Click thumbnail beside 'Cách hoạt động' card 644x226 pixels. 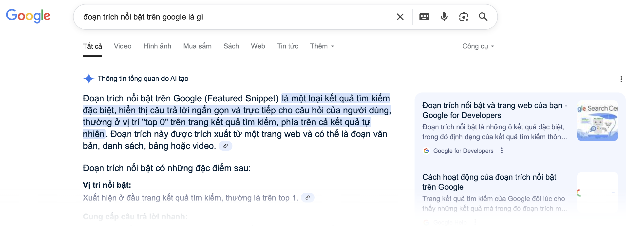tap(597, 192)
